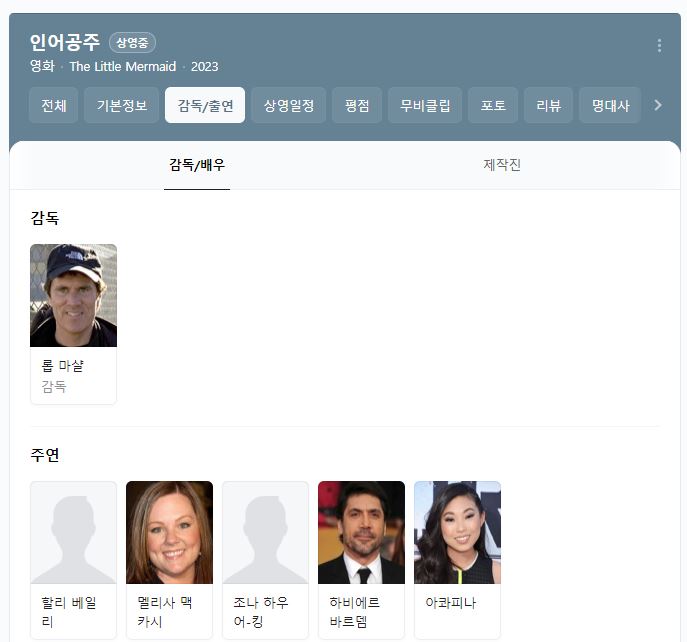Click the 할리 베일리 name text

click(x=69, y=612)
